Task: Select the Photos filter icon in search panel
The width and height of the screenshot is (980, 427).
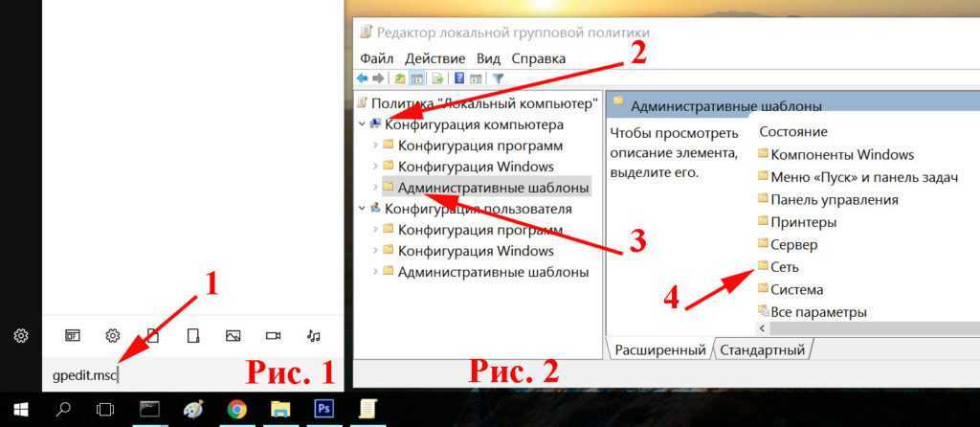Action: coord(233,335)
